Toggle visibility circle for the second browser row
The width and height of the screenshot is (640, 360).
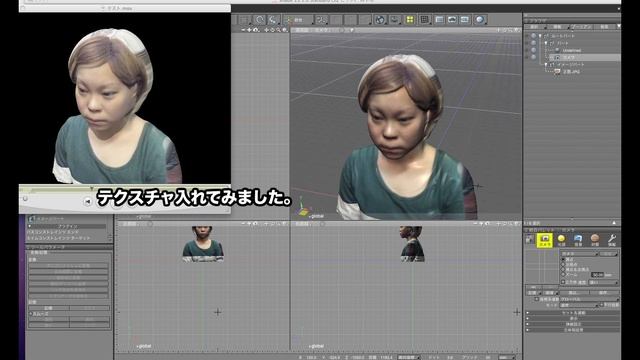(533, 43)
